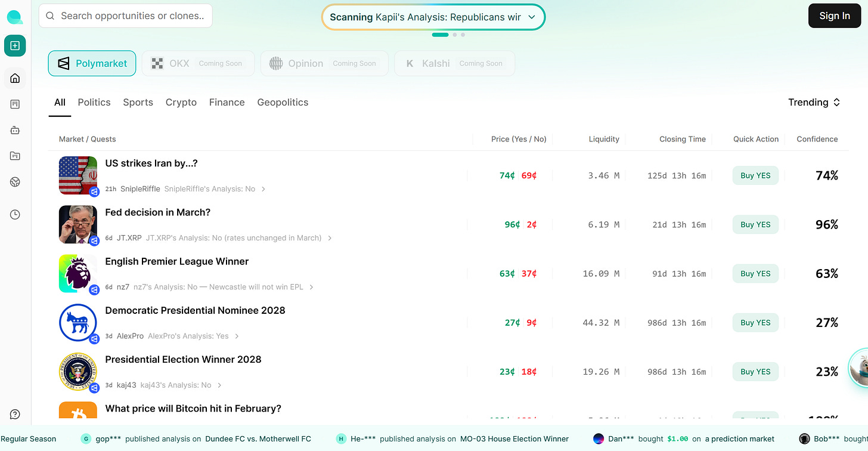Viewport: 868px width, 451px height.
Task: Switch to the Sports tab
Action: pos(138,103)
